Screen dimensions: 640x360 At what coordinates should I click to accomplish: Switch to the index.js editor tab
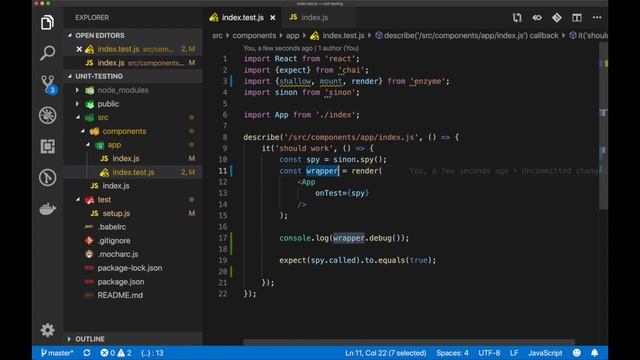[314, 18]
